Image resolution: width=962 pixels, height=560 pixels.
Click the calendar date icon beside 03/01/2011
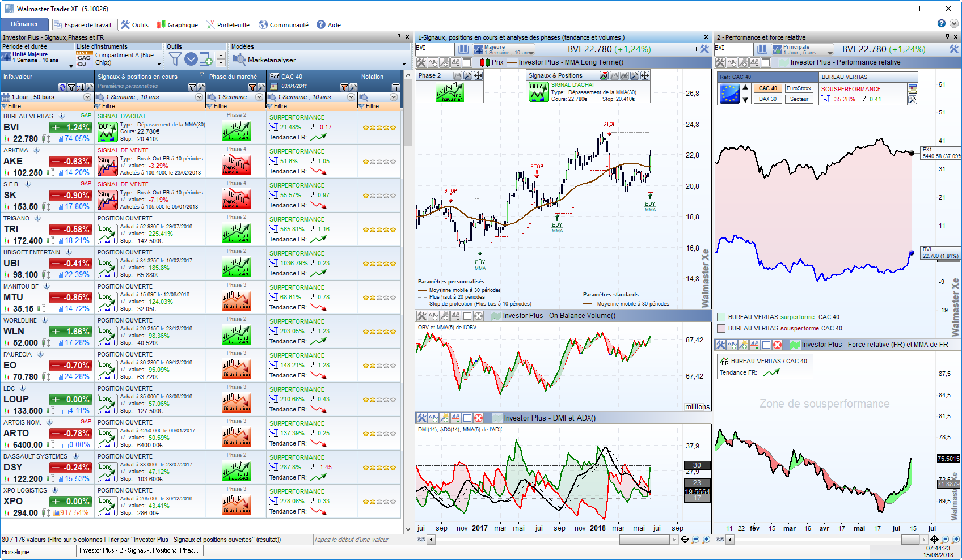pyautogui.click(x=275, y=87)
